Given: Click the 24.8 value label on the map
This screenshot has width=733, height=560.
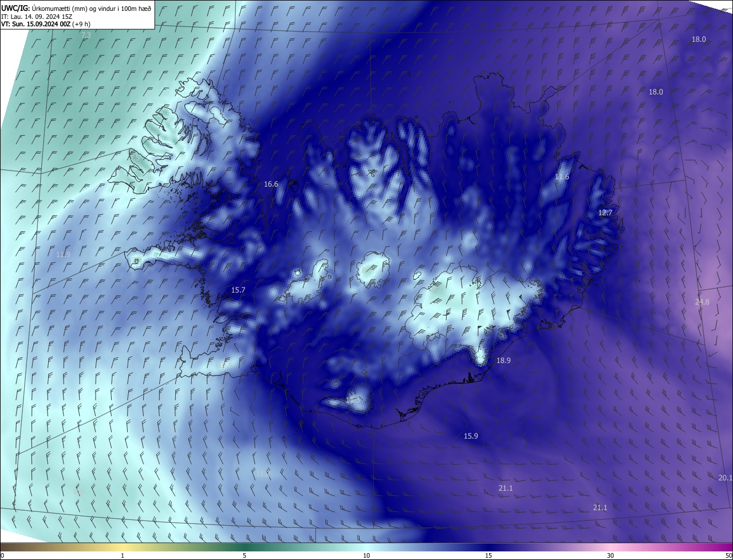Looking at the screenshot, I should coord(702,302).
